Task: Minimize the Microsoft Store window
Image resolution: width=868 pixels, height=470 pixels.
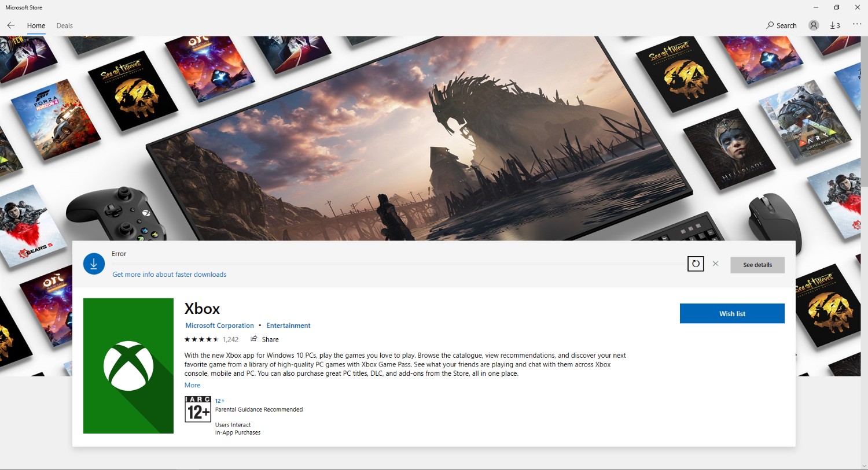Action: (816, 8)
